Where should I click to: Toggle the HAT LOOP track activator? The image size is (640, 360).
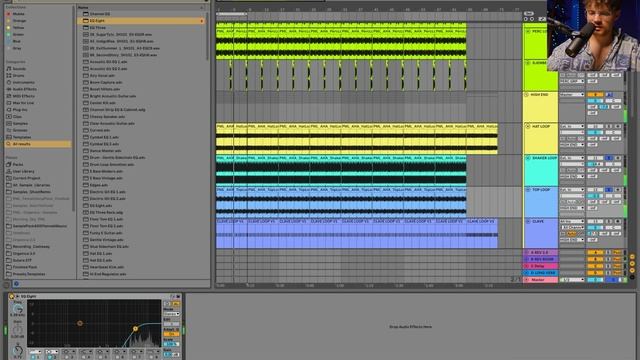[595, 127]
